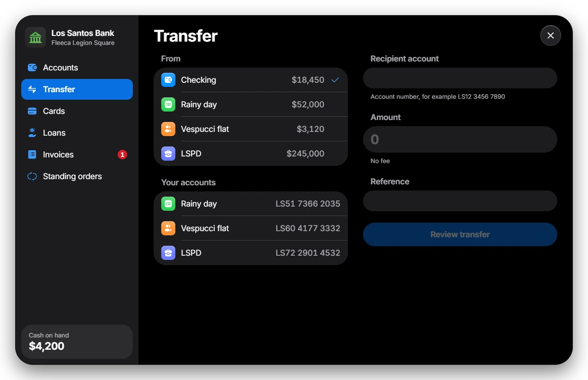Open the Loans section

coord(77,133)
